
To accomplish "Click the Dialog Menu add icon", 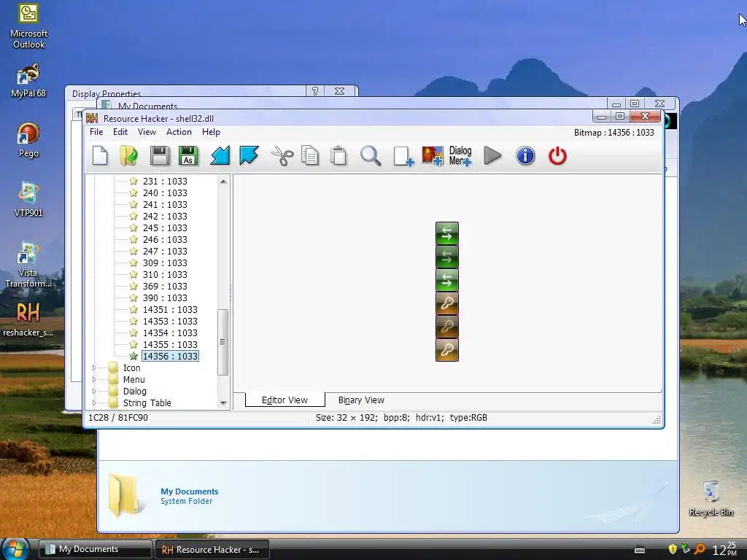I will pos(460,156).
